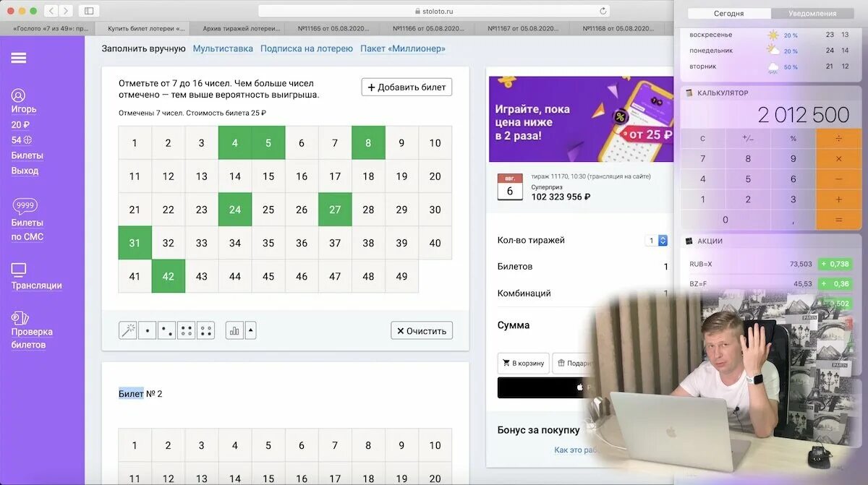Viewport: 868px width, 485px height.
Task: Click calculator C clear key
Action: [702, 138]
